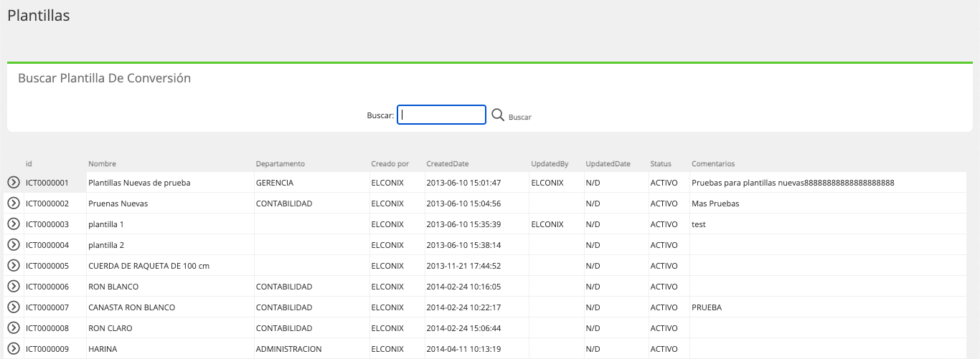980x359 pixels.
Task: Click the 'test' comment cell
Action: pos(828,224)
